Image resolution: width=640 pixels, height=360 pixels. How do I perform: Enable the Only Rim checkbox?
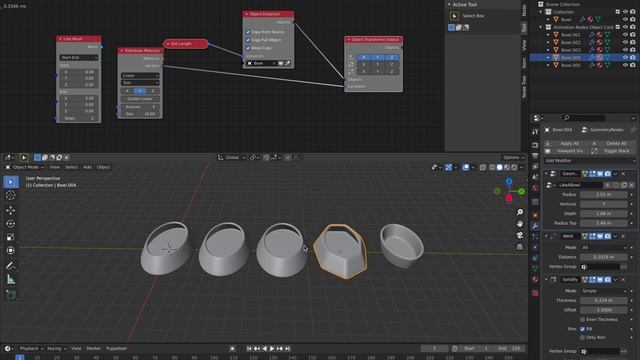[582, 338]
